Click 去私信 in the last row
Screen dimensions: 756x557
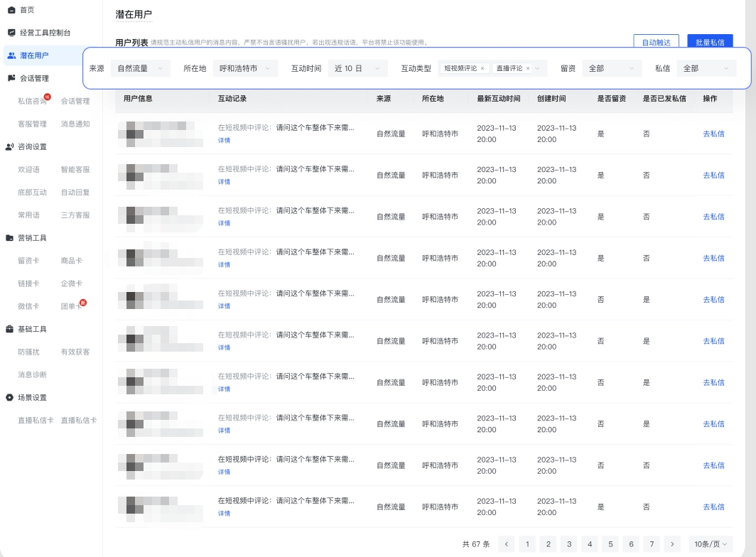[713, 507]
